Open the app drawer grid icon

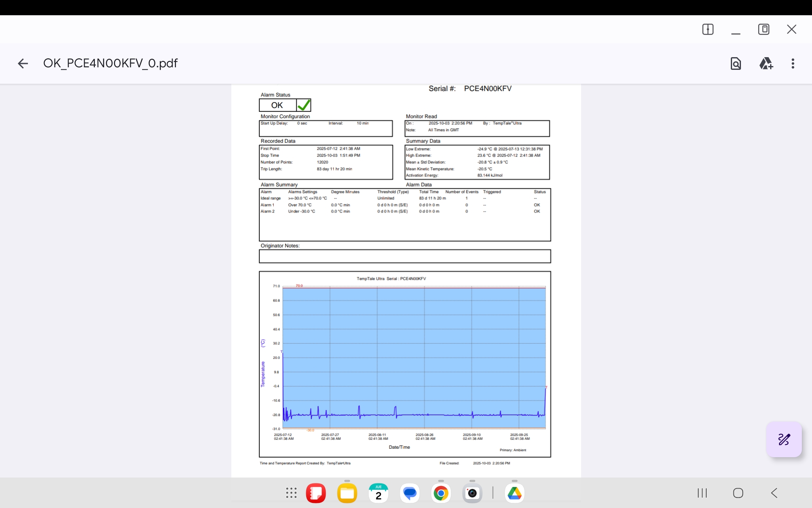pyautogui.click(x=291, y=493)
